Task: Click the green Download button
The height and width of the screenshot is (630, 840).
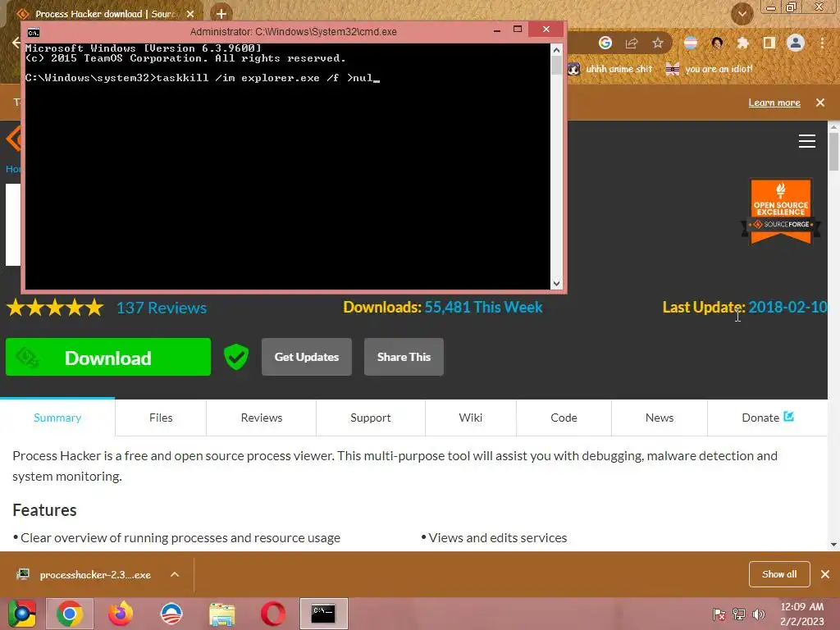Action: point(108,357)
